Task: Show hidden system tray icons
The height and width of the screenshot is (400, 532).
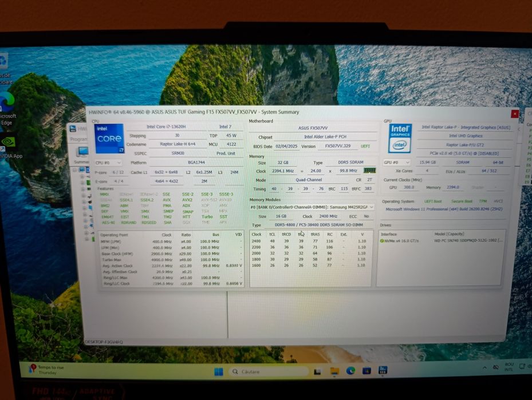Action: coord(484,367)
